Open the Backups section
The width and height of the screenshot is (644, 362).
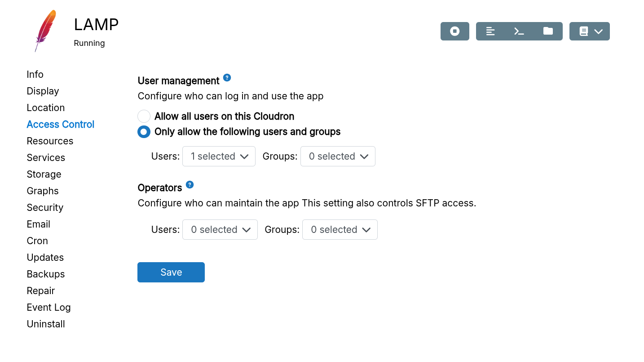point(45,274)
